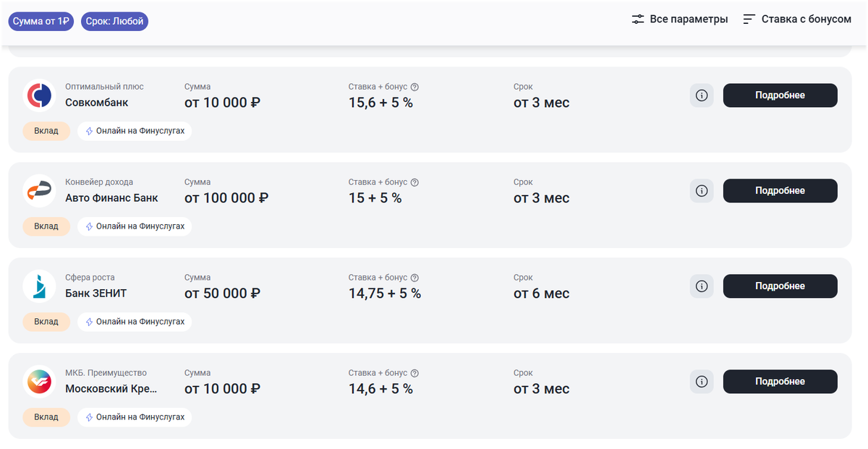Click lightning icon in Авто Финанс online badge
This screenshot has height=449, width=868.
pos(90,226)
